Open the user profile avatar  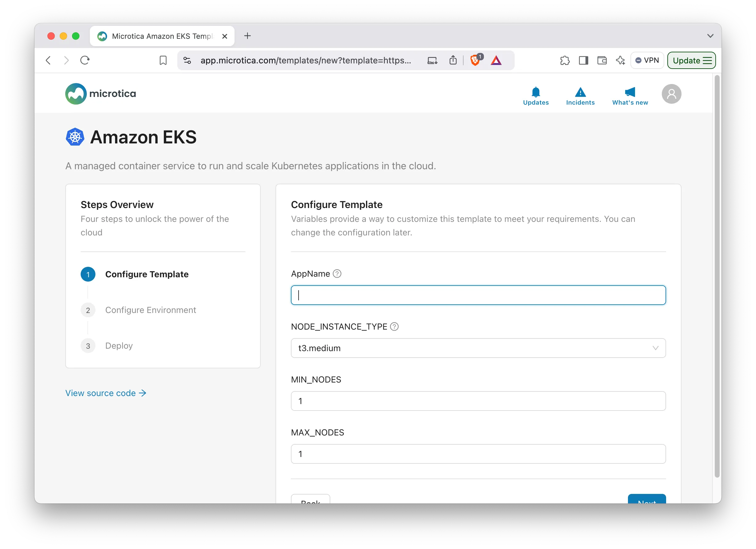pos(671,94)
